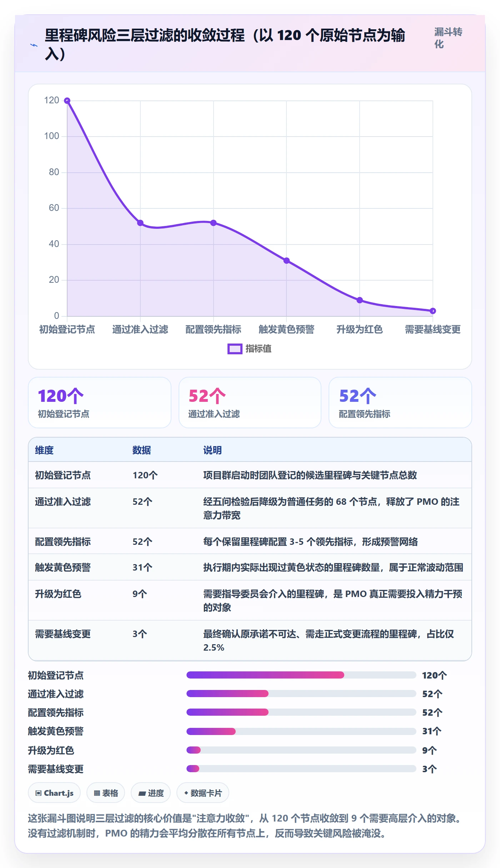
Task: Click the chart data point at 升级为红色
Action: point(360,300)
